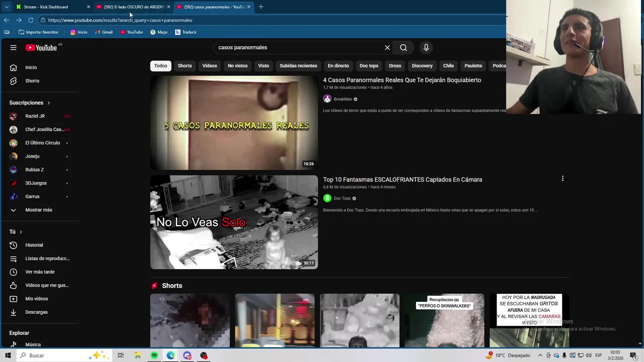
Task: Close the casos paranormales browser tab
Action: click(249, 7)
